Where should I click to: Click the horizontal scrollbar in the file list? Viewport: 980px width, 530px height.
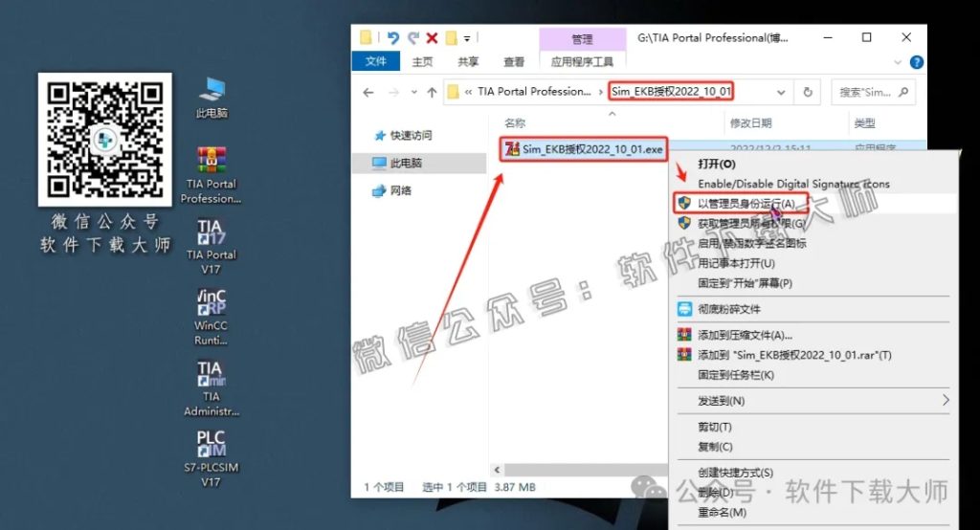click(587, 470)
